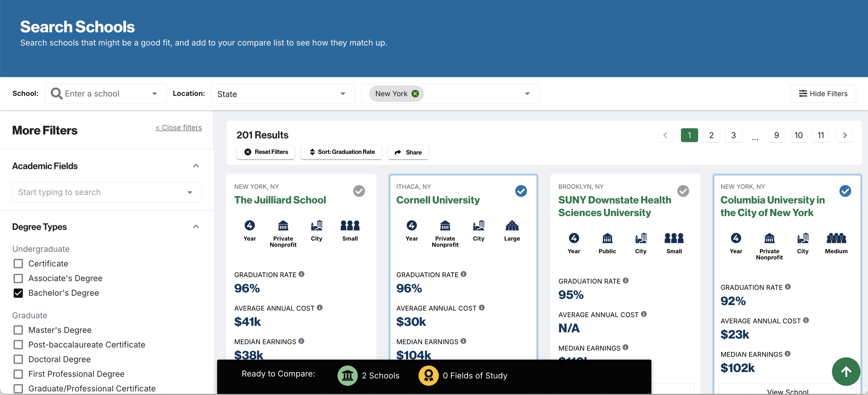The image size is (868, 395).
Task: Click the Private Nonprofit icon on Cornell card
Action: pos(445,225)
